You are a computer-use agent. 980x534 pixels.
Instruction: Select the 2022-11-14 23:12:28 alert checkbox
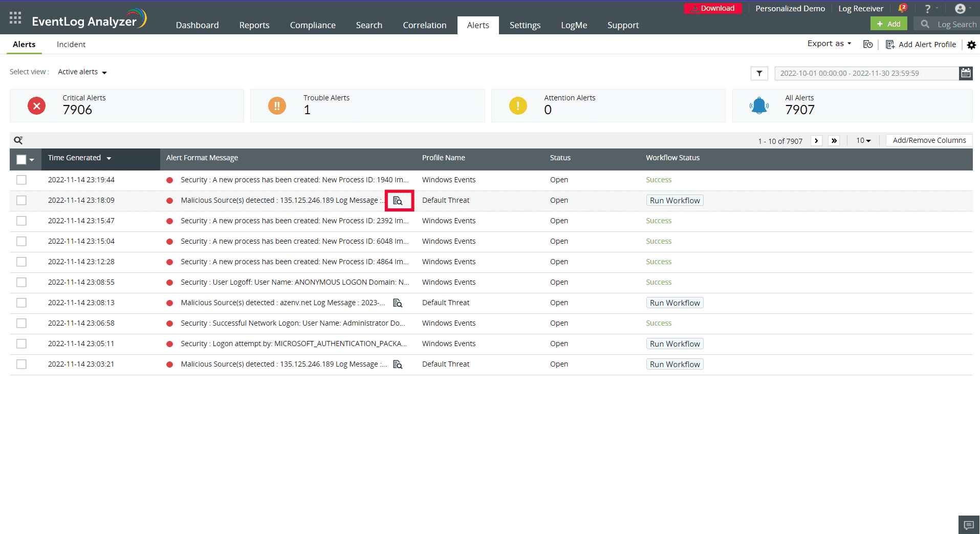click(21, 262)
